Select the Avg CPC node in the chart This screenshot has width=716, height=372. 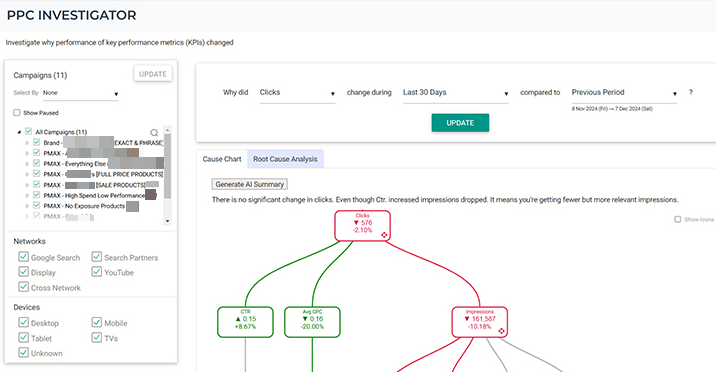click(312, 322)
